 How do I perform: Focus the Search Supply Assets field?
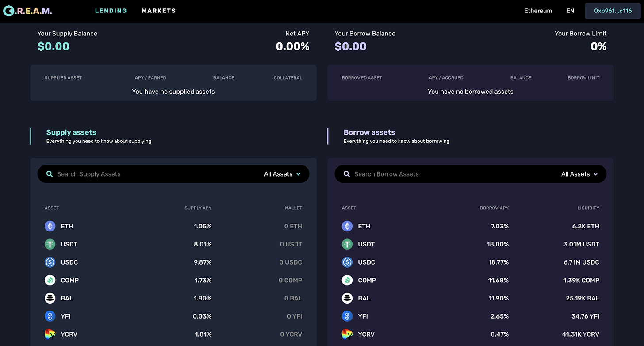[x=173, y=174]
